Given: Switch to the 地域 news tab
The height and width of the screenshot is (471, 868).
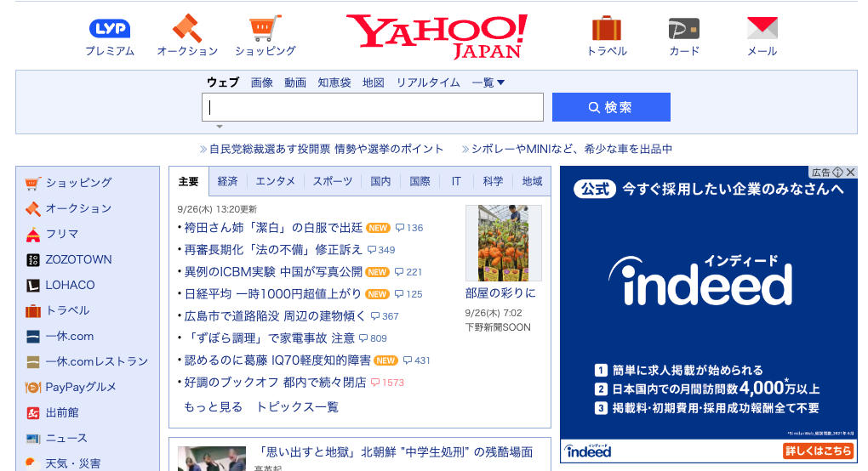Looking at the screenshot, I should click(532, 181).
